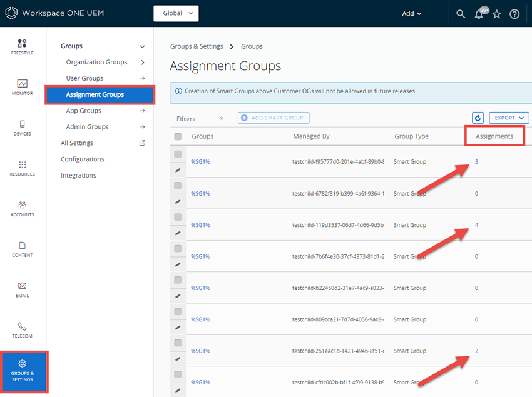Sort by Groups column header

[x=203, y=136]
